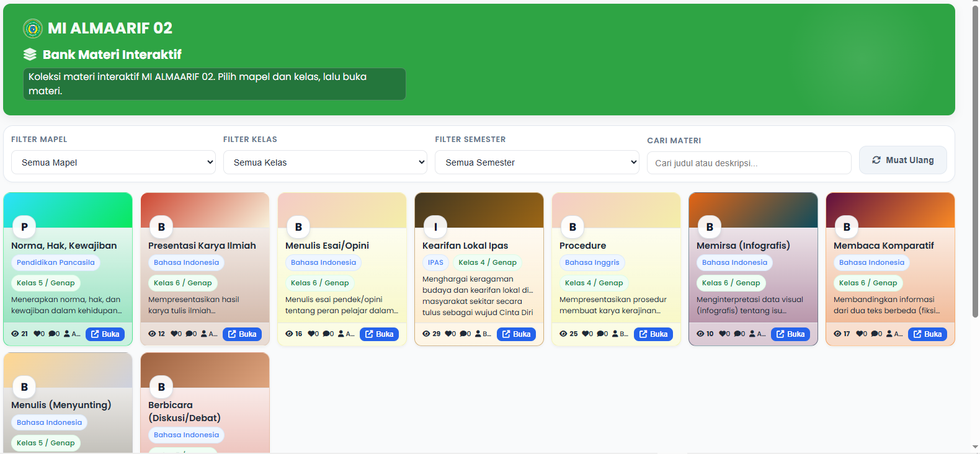
Task: Click the Menulis Esai/Opini card title
Action: pyautogui.click(x=327, y=246)
